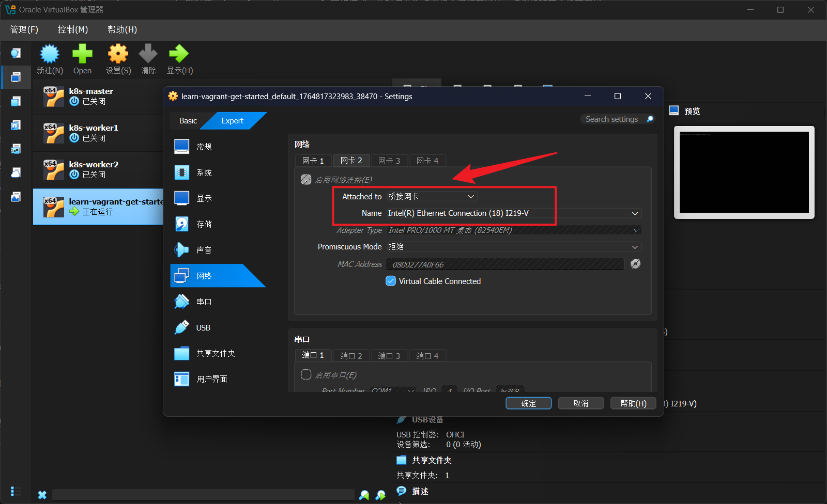Open the 控制(M) menu
This screenshot has height=504, width=827.
coord(72,29)
